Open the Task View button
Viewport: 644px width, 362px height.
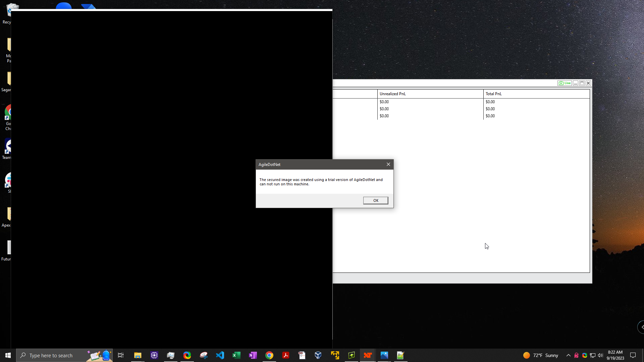(121, 355)
